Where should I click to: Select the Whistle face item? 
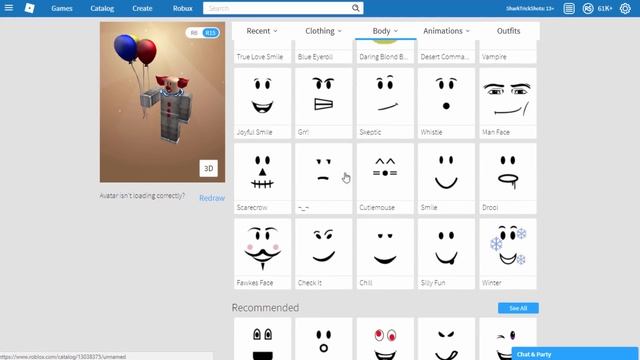pos(446,103)
